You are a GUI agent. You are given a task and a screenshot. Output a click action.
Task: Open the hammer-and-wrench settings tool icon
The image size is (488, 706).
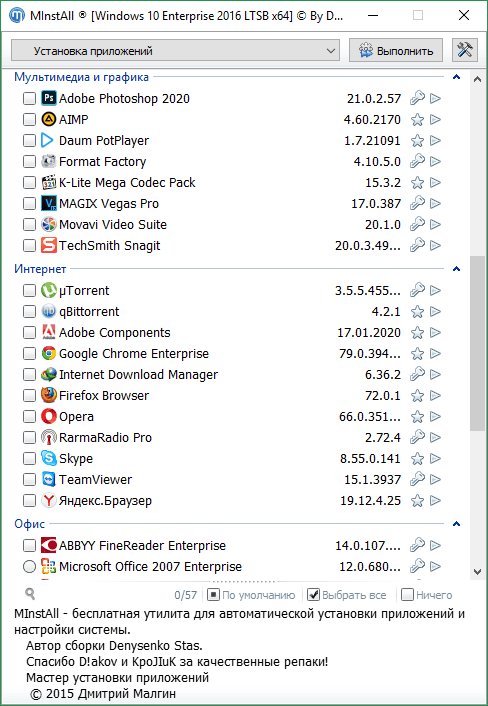[465, 50]
